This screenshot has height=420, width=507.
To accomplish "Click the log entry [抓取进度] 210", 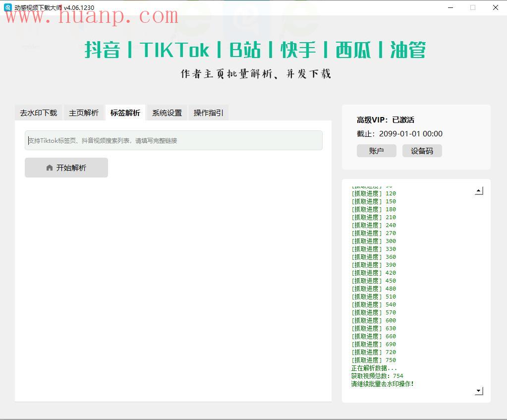I will click(x=374, y=218).
